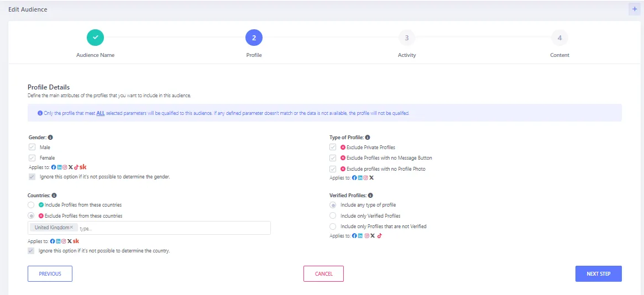Click the red sk icon under Countries
644x295 pixels.
pos(76,241)
